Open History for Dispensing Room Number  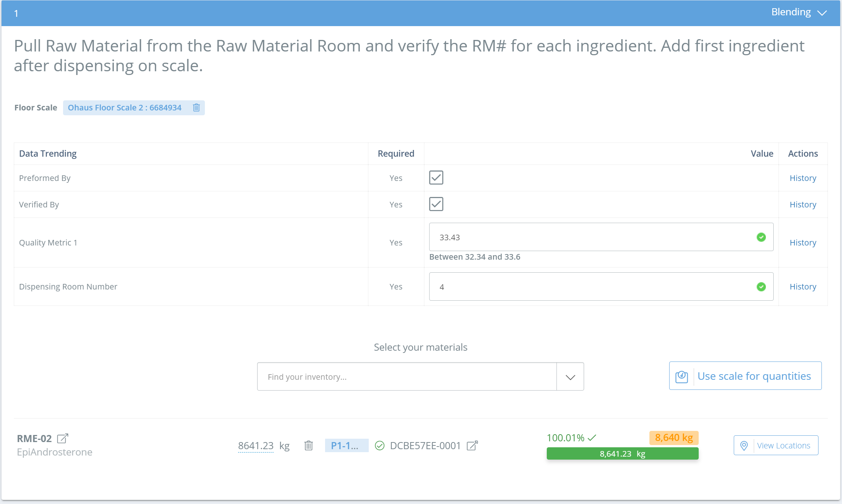click(x=802, y=287)
